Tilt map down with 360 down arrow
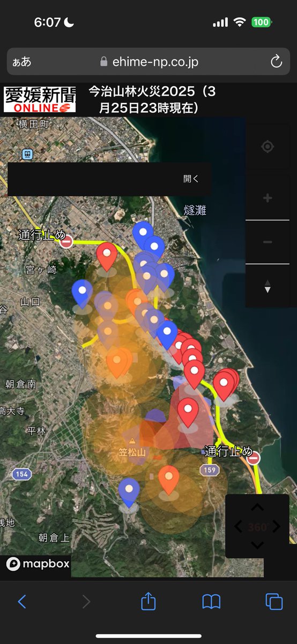Screen dimensions: 297x644 (257, 545)
